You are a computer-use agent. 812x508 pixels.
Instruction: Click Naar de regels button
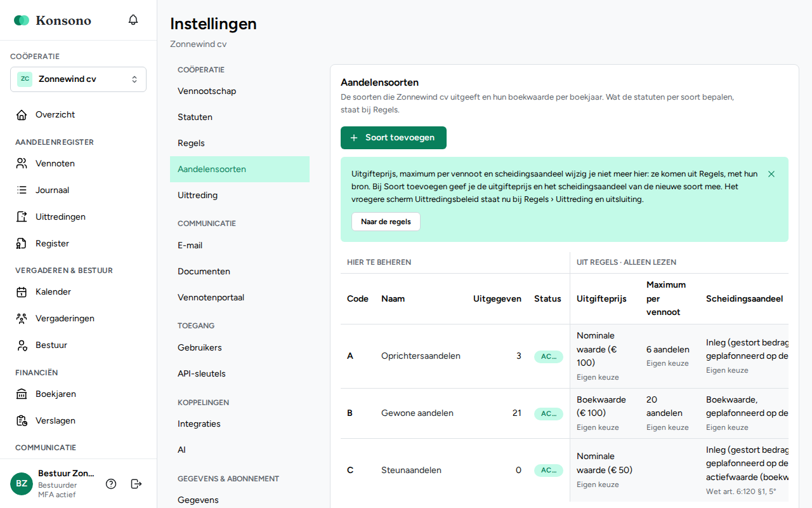(386, 222)
